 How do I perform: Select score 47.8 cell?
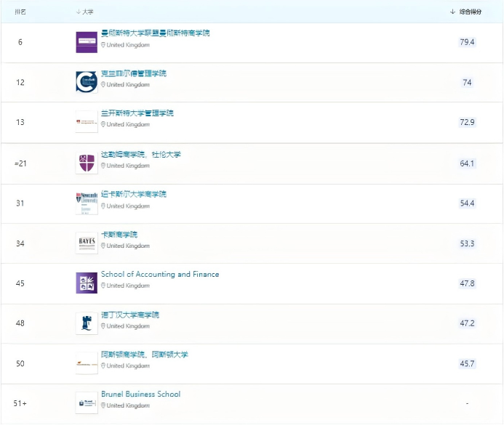coord(467,283)
